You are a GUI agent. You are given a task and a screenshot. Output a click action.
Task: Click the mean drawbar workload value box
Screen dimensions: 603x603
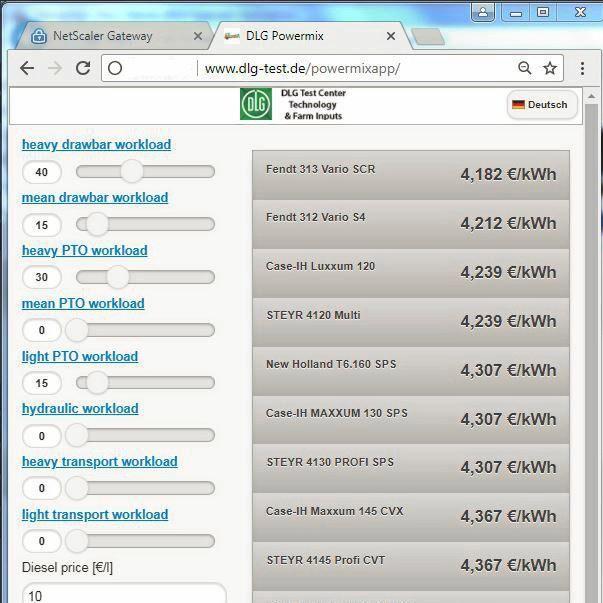42,225
